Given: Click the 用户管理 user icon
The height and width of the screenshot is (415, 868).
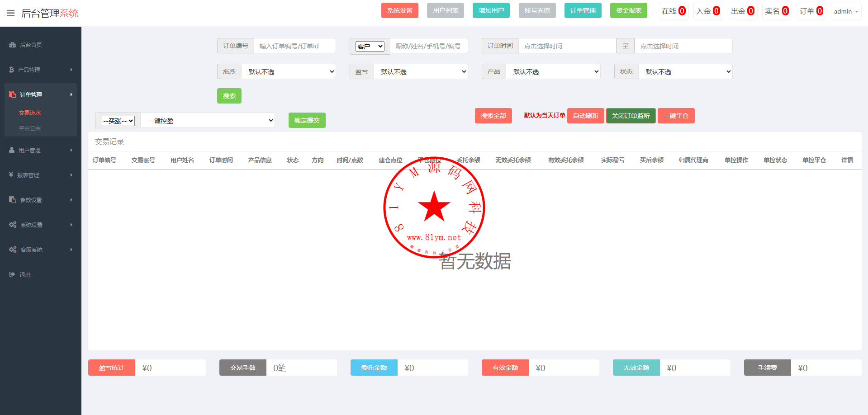Looking at the screenshot, I should [x=12, y=150].
